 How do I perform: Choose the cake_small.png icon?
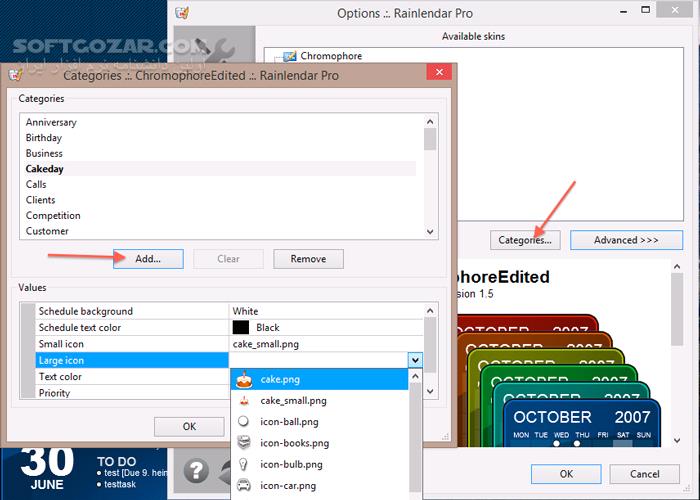(x=319, y=400)
